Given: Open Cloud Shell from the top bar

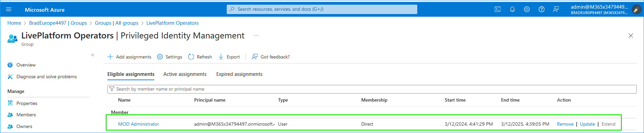Looking at the screenshot, I should point(498,9).
